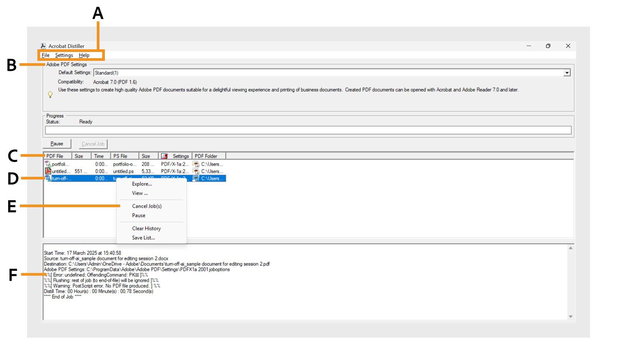Click the PDF/X-1a settings cell in the untitled row
Viewport: 617px width, 364px height.
point(175,171)
